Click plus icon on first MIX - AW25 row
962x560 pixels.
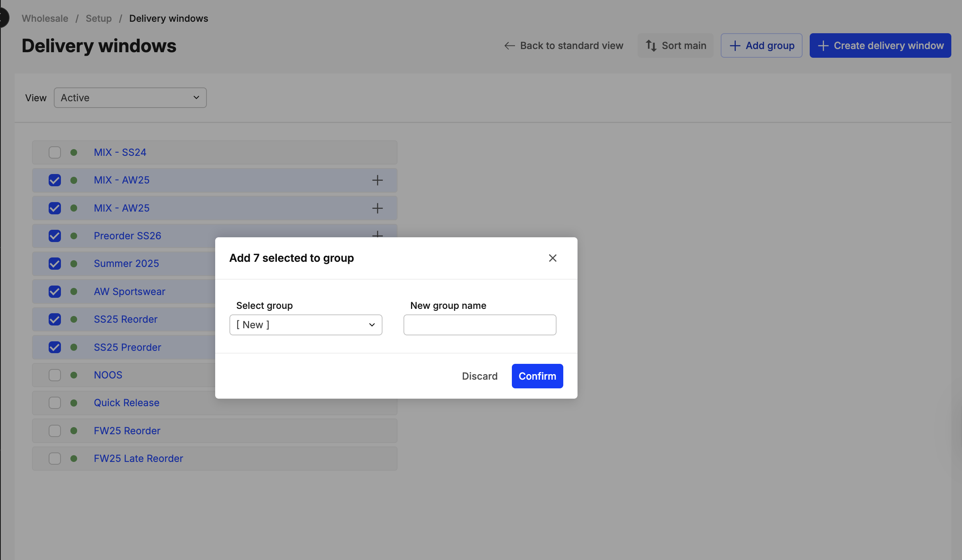[377, 180]
